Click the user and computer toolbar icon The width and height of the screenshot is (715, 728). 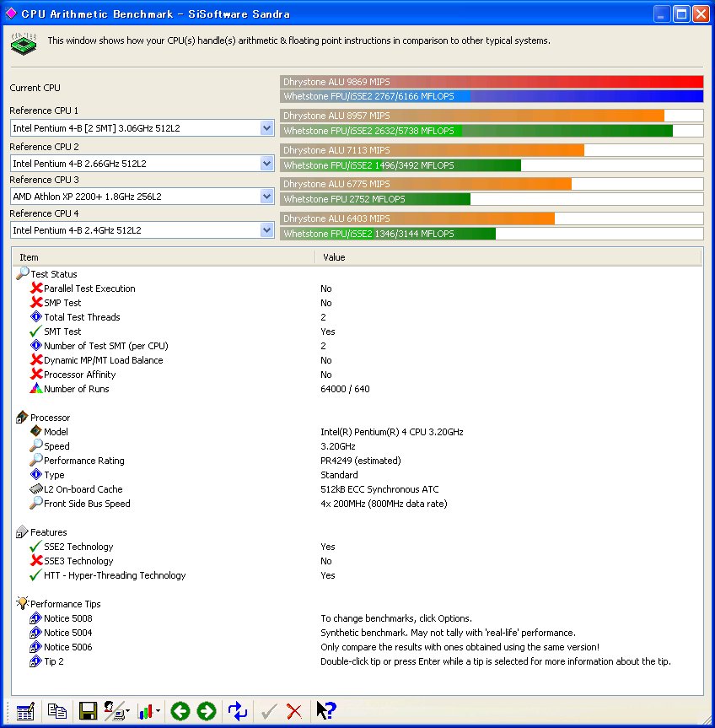point(113,711)
